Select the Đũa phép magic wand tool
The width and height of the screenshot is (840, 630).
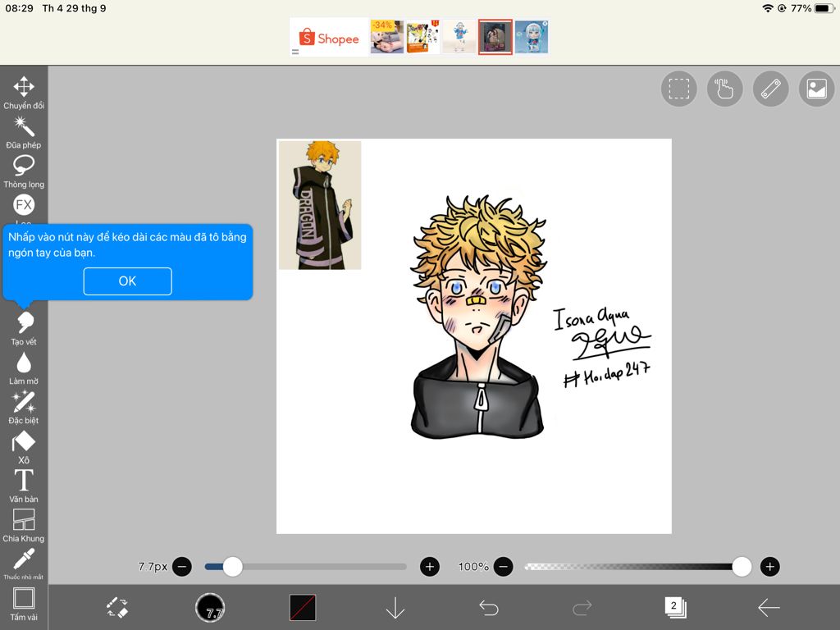[24, 132]
